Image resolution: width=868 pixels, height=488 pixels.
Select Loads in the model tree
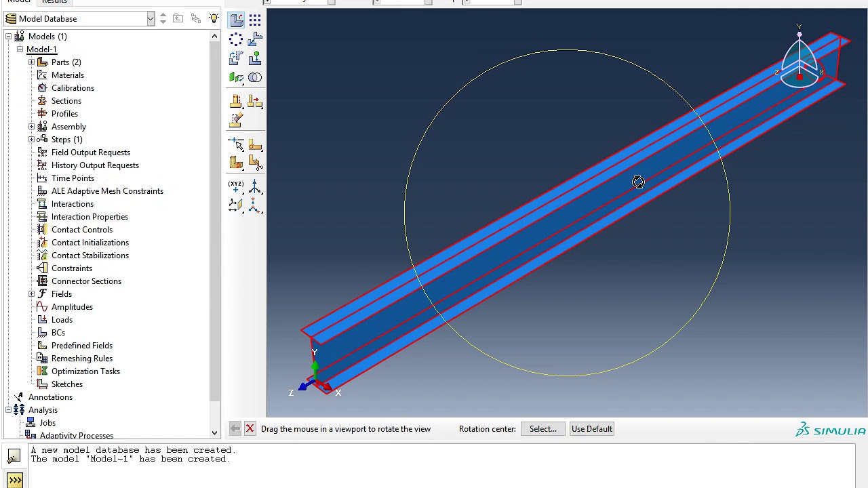pyautogui.click(x=62, y=320)
